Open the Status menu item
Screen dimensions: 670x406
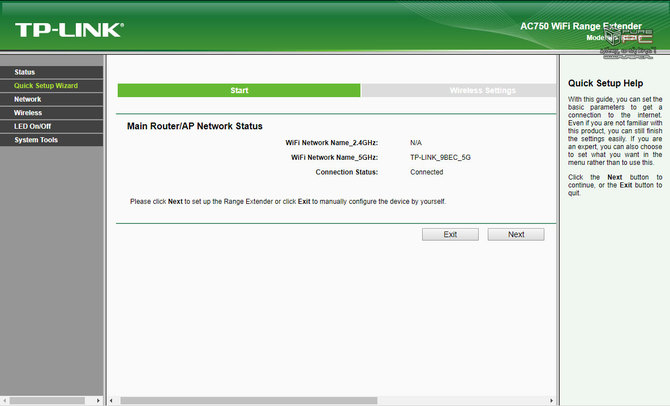51,72
